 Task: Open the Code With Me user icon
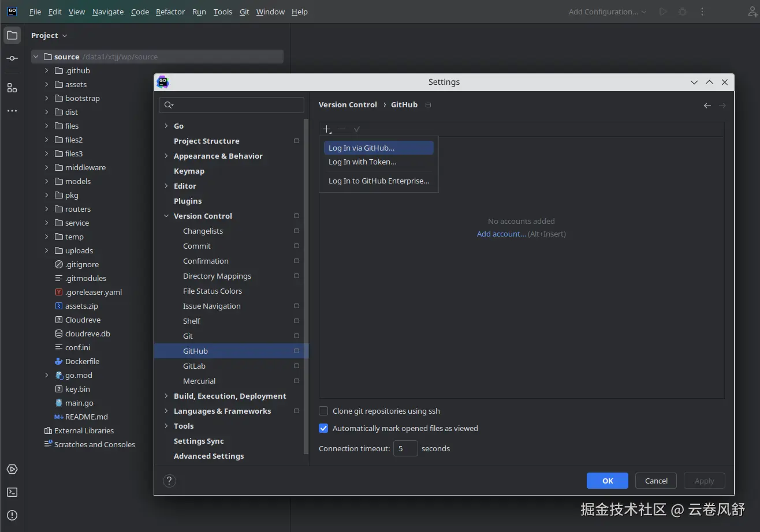(752, 12)
